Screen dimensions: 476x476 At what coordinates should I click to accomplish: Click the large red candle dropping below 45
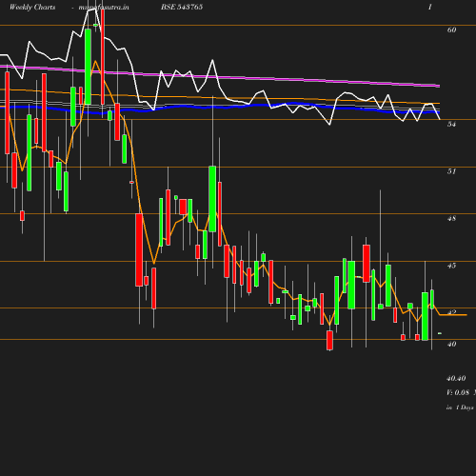pyautogui.click(x=139, y=249)
